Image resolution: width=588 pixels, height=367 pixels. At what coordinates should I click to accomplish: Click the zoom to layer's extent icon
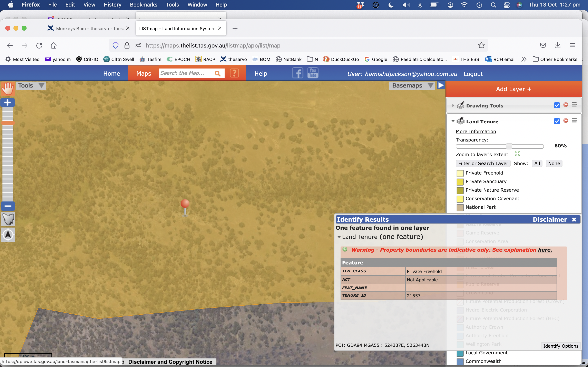coord(517,154)
